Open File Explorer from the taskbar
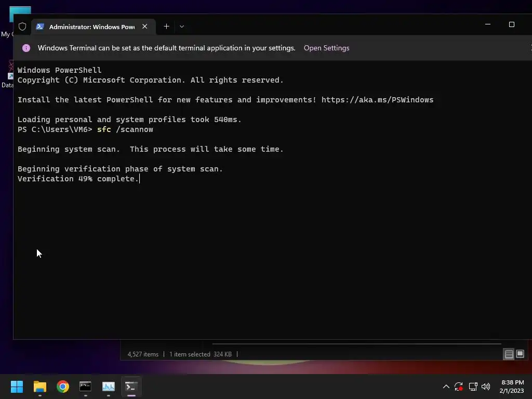 39,387
